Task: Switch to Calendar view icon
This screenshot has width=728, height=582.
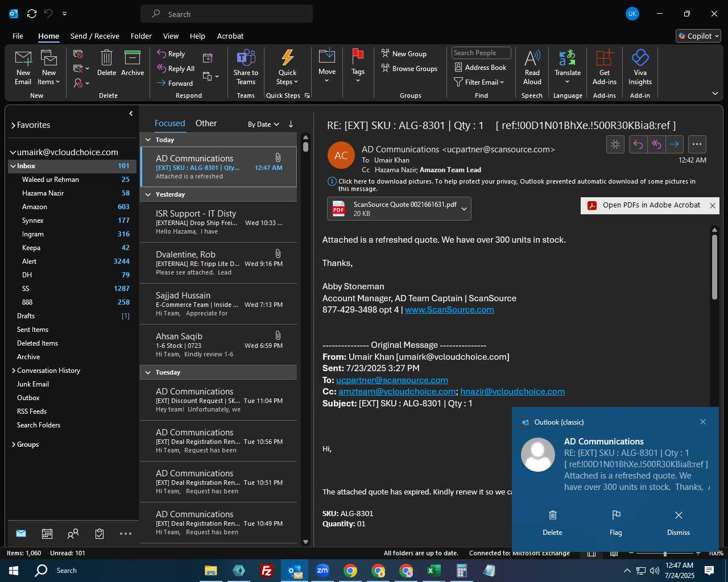Action: pyautogui.click(x=47, y=534)
